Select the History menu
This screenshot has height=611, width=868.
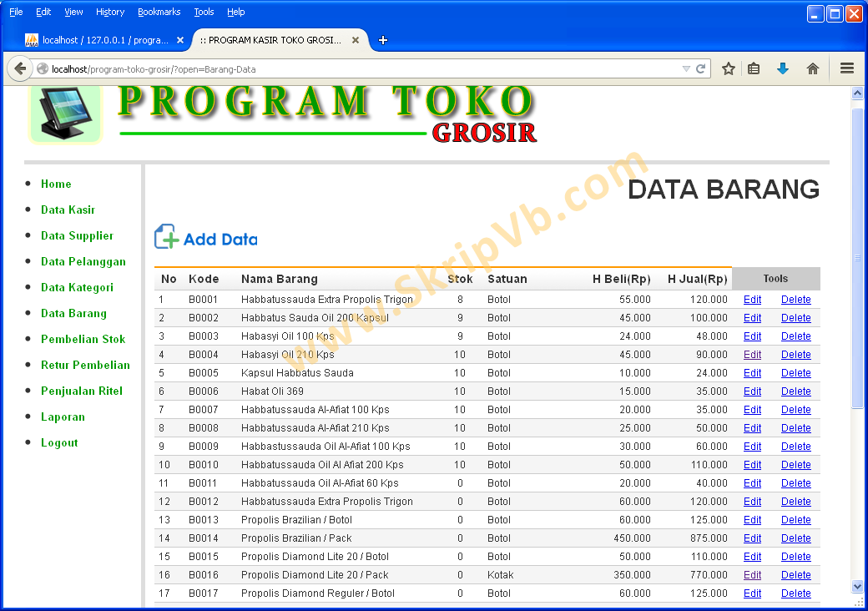pos(109,12)
